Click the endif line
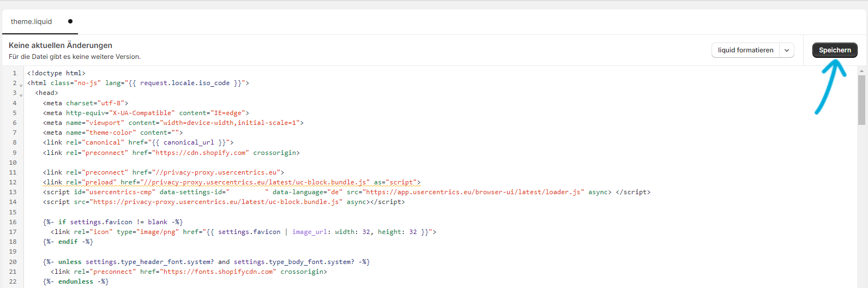This screenshot has height=288, width=868. (x=68, y=242)
